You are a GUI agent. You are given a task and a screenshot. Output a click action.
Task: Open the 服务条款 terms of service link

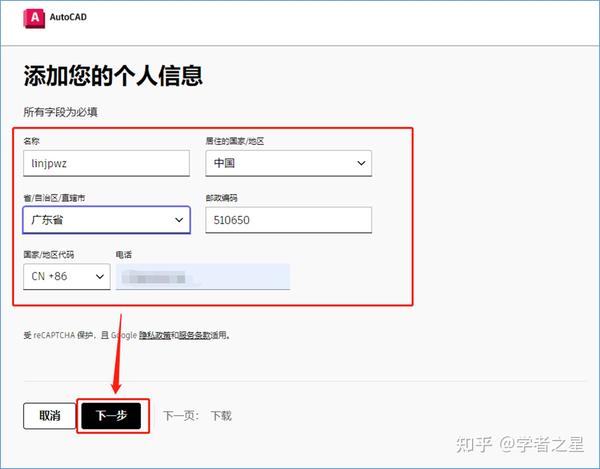coord(195,335)
